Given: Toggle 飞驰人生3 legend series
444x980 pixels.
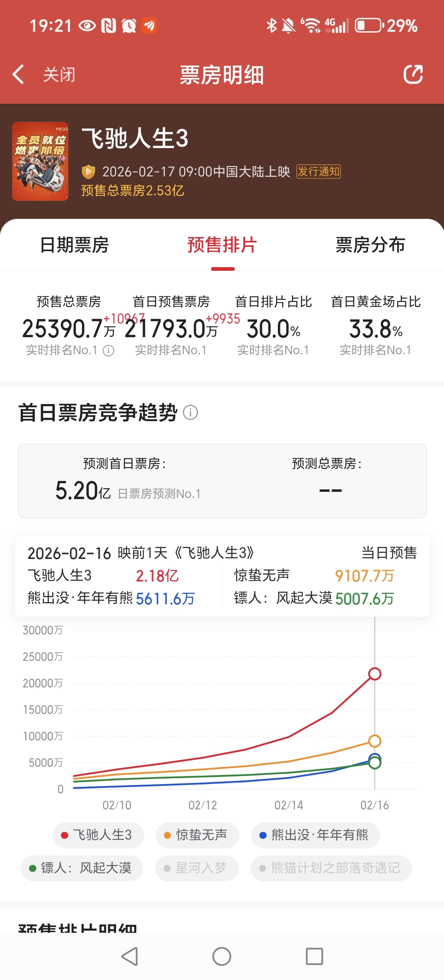Looking at the screenshot, I should [x=98, y=835].
